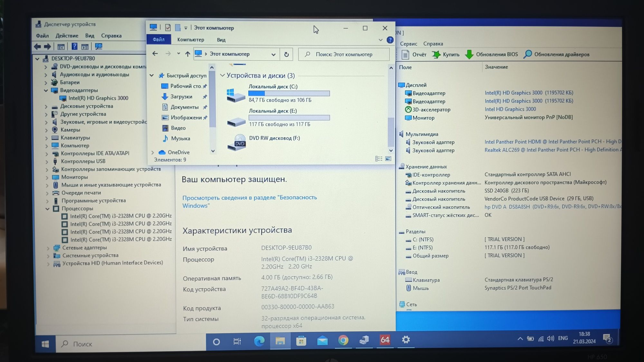644x362 pixels.
Task: Open Microsoft Store from the taskbar
Action: tap(301, 341)
